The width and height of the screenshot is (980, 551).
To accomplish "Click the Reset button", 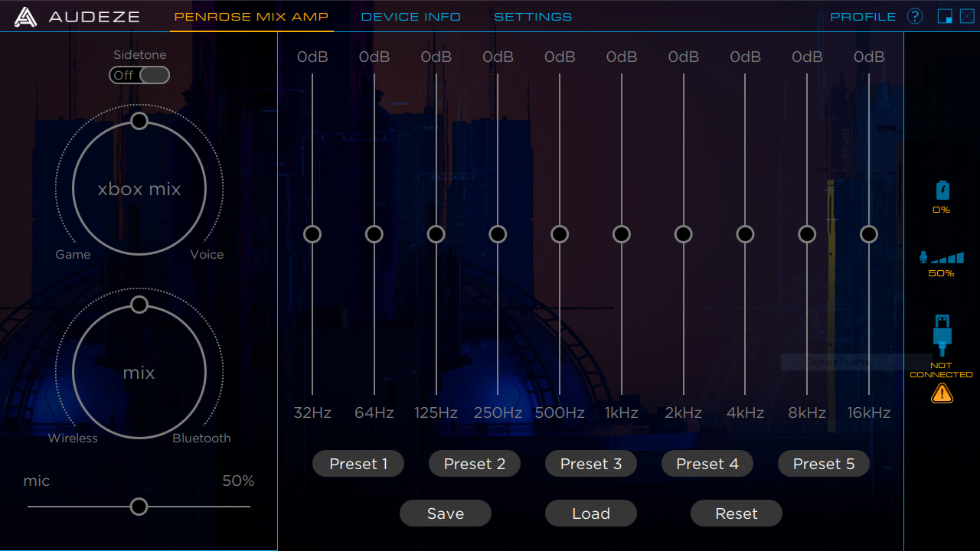I will tap(737, 514).
